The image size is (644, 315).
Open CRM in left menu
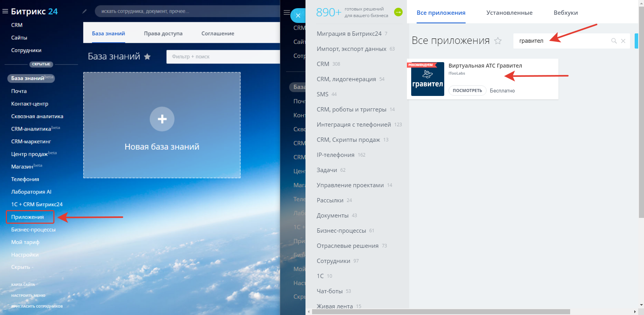[x=17, y=25]
